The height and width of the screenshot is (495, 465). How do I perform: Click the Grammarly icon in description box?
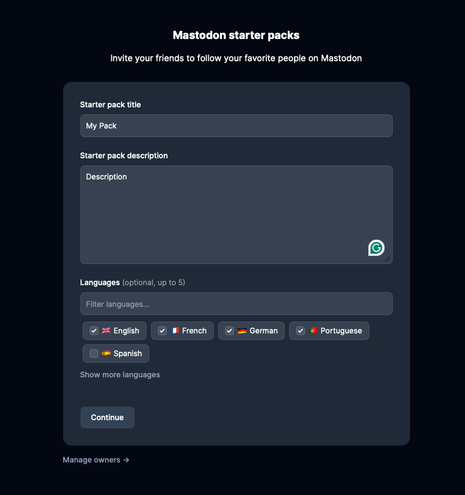point(376,248)
